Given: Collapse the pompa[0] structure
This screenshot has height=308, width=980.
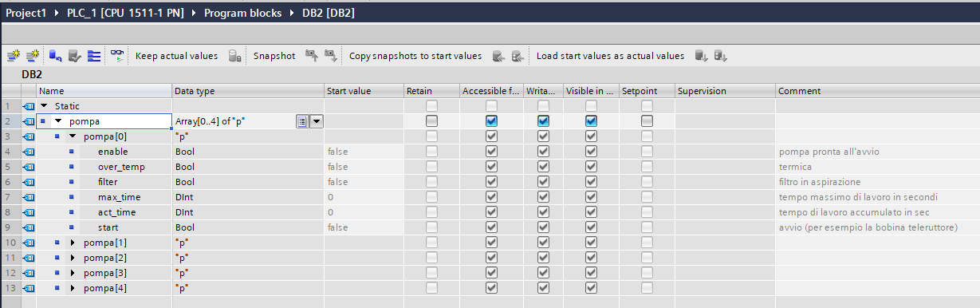Looking at the screenshot, I should [73, 136].
